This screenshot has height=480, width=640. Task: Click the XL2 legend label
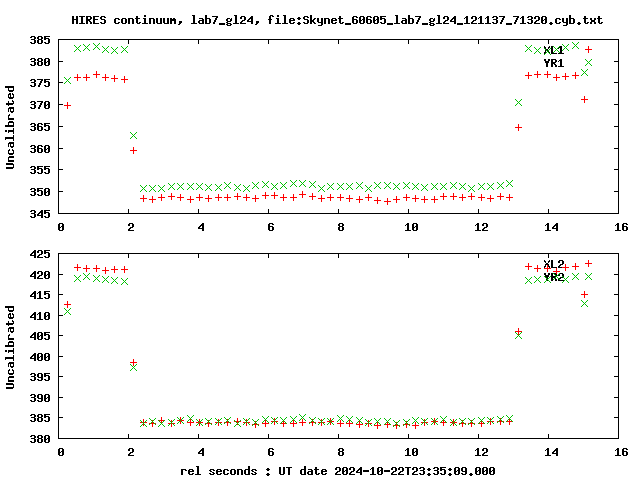point(554,264)
